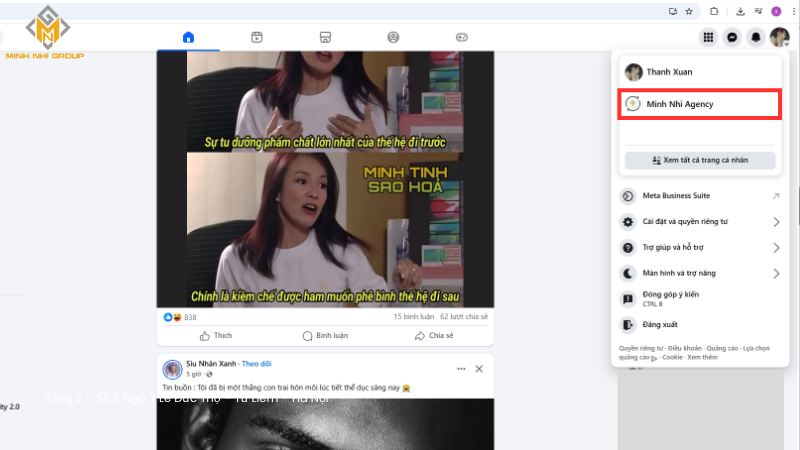
Task: Click the Chia sẻ share button
Action: click(x=434, y=336)
